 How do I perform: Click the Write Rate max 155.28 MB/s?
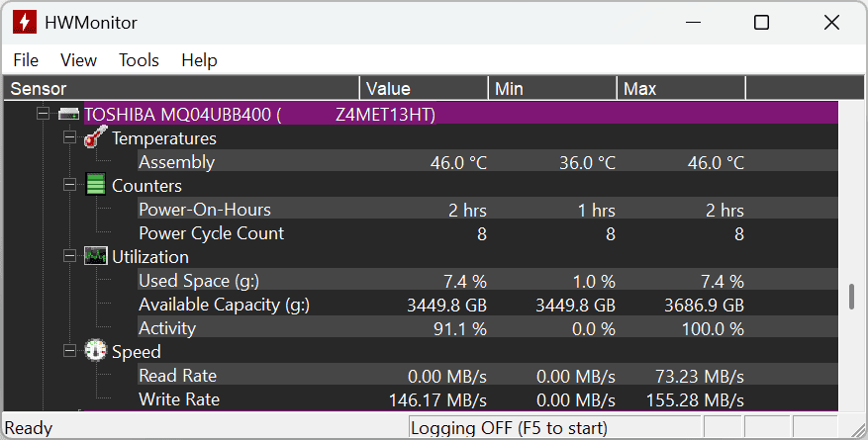[x=695, y=400]
